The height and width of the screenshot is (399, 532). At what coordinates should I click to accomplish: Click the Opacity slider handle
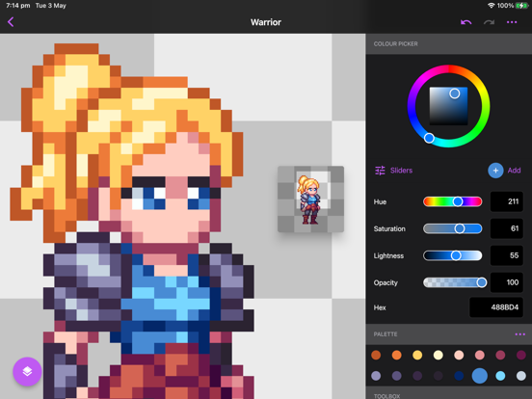click(481, 282)
